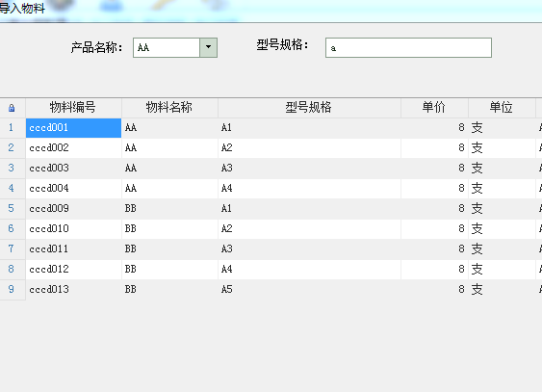Click price 8 in cccd001 row
Image resolution: width=542 pixels, height=392 pixels.
[434, 128]
